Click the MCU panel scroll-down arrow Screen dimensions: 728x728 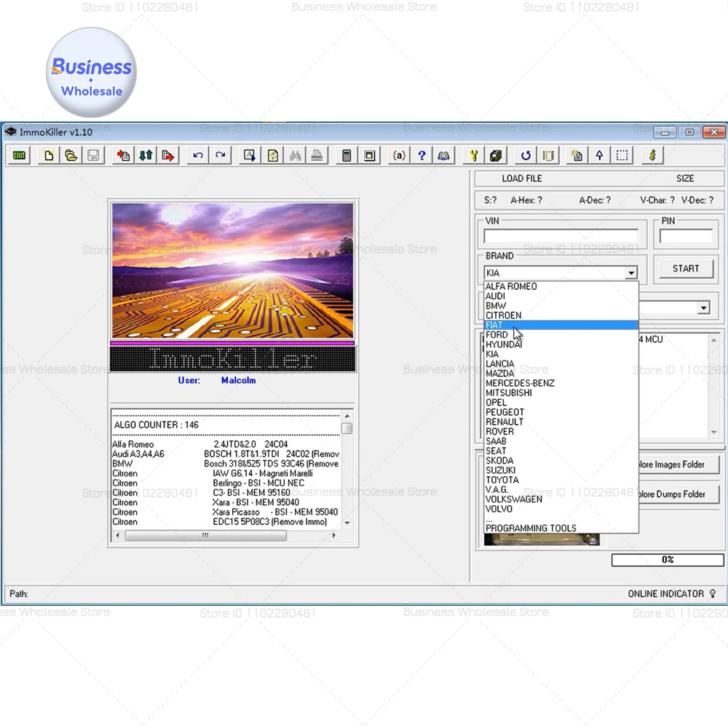click(714, 432)
